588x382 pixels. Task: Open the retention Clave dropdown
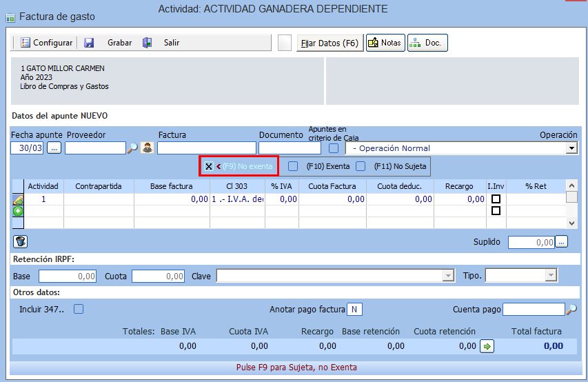coord(446,276)
